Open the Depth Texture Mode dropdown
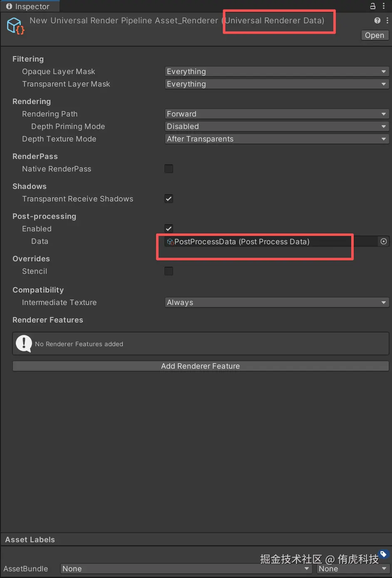This screenshot has width=392, height=578. pyautogui.click(x=276, y=139)
